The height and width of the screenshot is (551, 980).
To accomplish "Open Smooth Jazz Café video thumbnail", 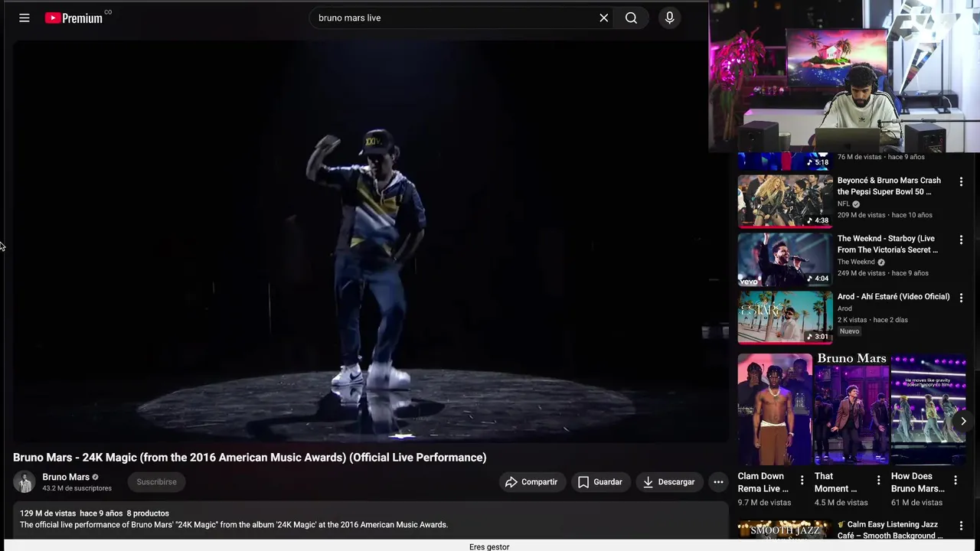I will pos(785,530).
